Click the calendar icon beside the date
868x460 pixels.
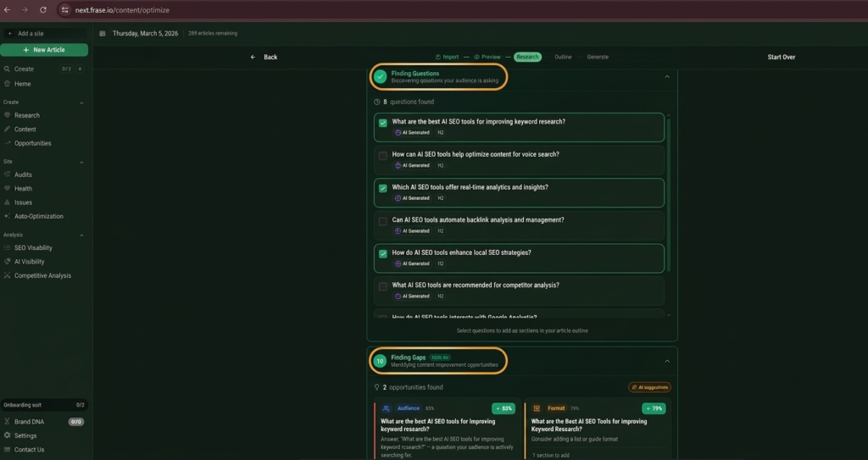(x=103, y=34)
